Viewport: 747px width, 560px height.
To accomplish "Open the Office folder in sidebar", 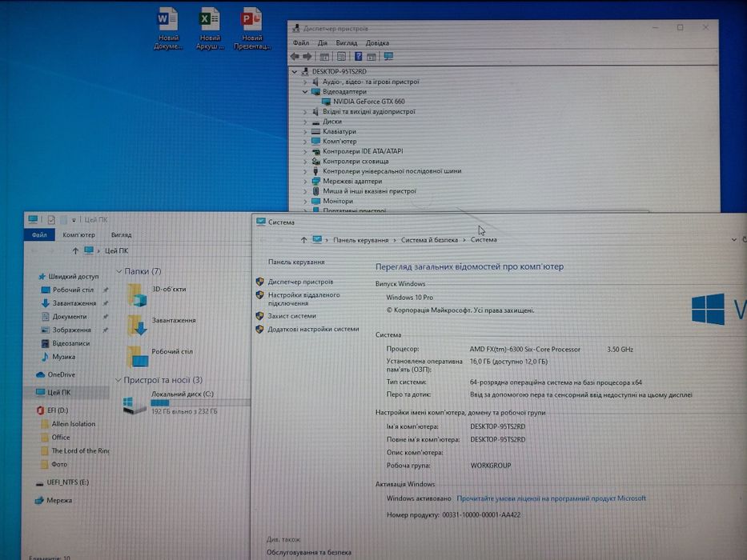I will tap(60, 437).
